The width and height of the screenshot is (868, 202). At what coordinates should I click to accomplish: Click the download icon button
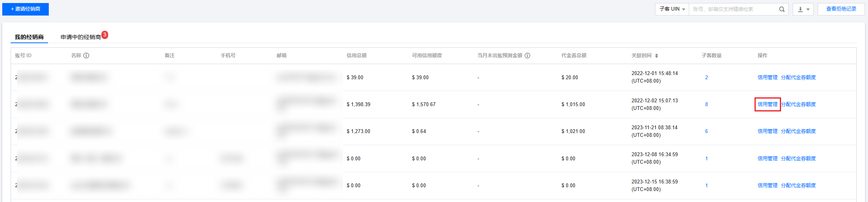[x=800, y=9]
